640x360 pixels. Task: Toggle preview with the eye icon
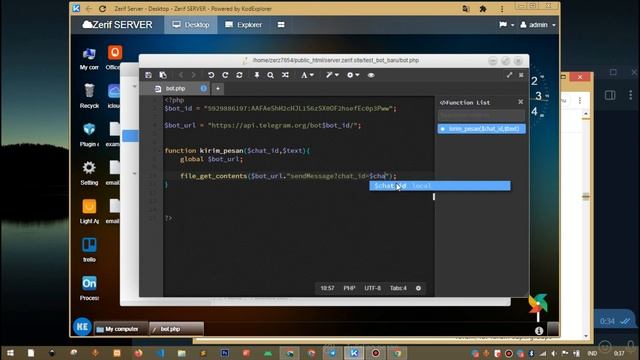[x=371, y=75]
